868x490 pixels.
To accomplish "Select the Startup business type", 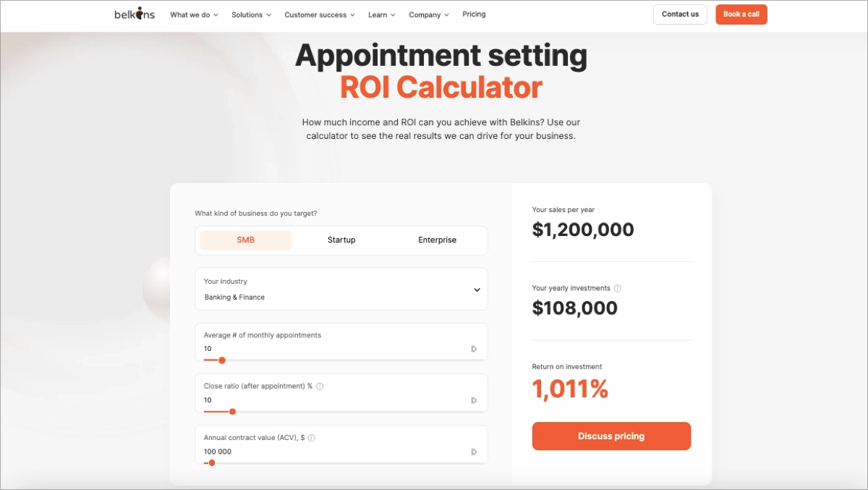I will click(x=341, y=240).
